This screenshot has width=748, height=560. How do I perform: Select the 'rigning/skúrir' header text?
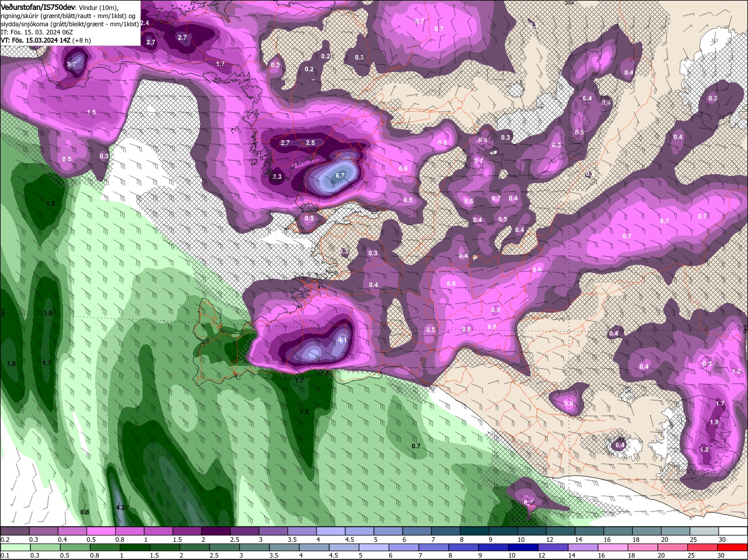click(20, 15)
